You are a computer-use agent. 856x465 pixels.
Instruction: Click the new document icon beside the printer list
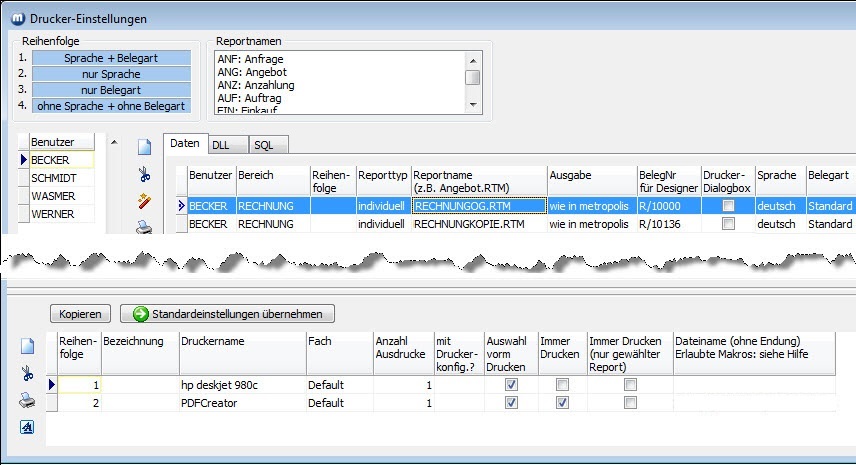[28, 347]
